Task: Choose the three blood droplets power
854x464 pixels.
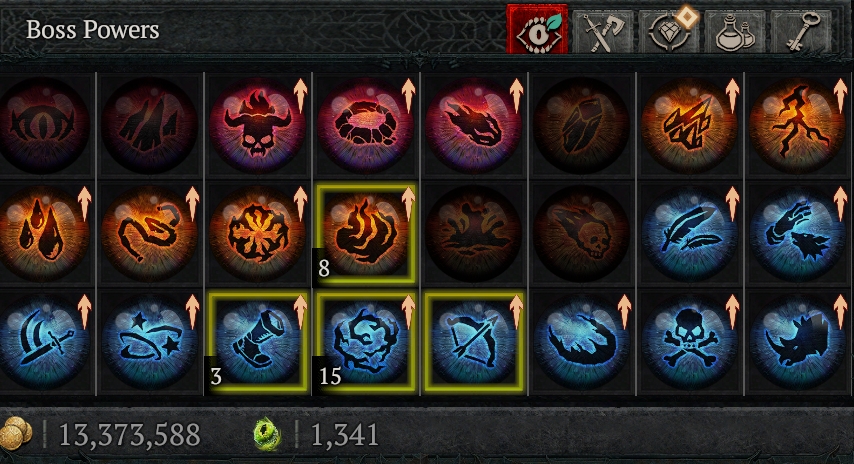Action: pyautogui.click(x=44, y=234)
